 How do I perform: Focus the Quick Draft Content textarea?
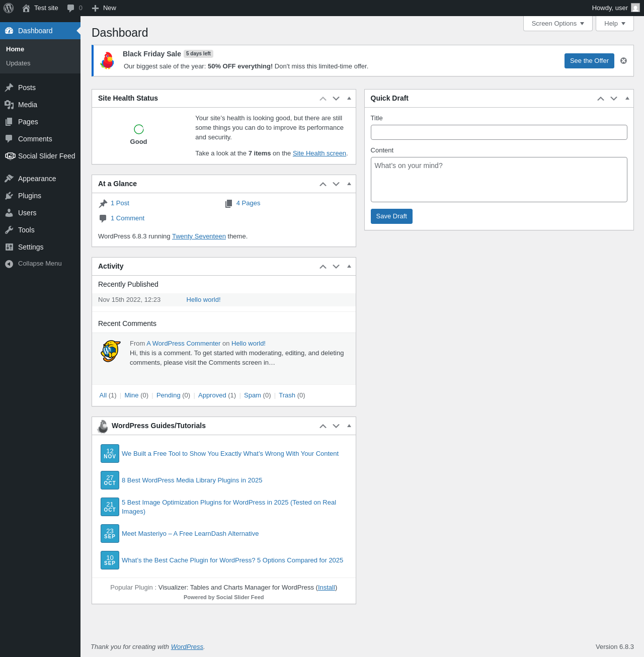pos(499,180)
